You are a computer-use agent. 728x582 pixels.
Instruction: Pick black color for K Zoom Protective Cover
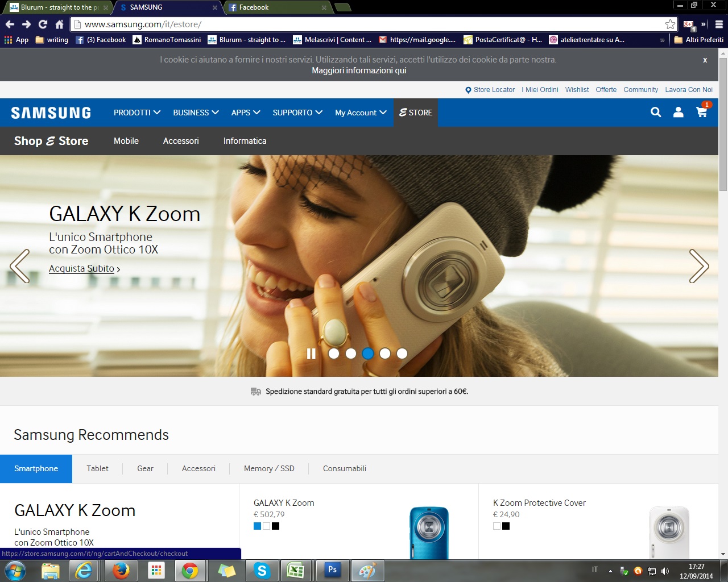pyautogui.click(x=506, y=526)
